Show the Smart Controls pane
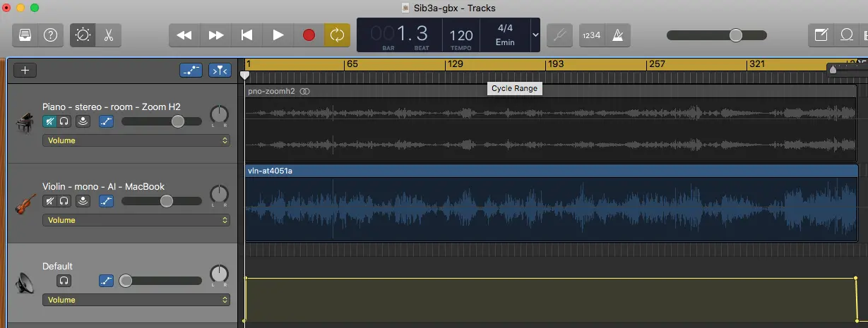 tap(83, 35)
